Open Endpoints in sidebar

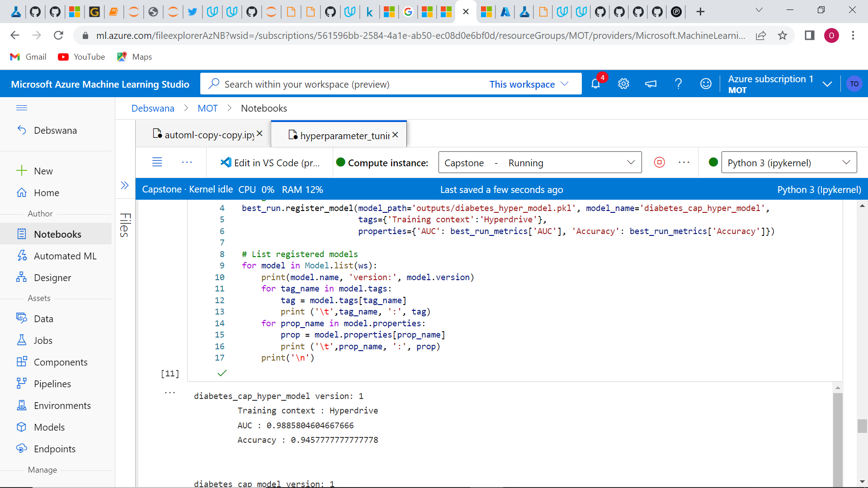pyautogui.click(x=56, y=449)
